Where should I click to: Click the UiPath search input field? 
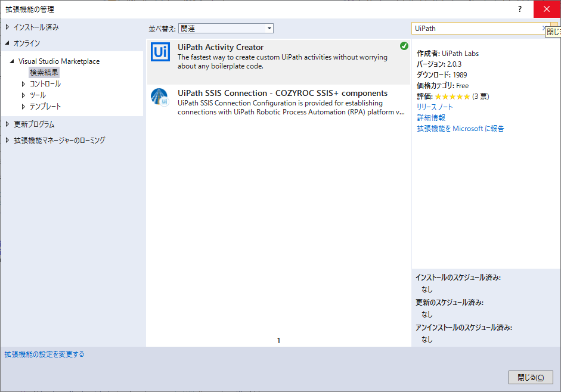(477, 28)
